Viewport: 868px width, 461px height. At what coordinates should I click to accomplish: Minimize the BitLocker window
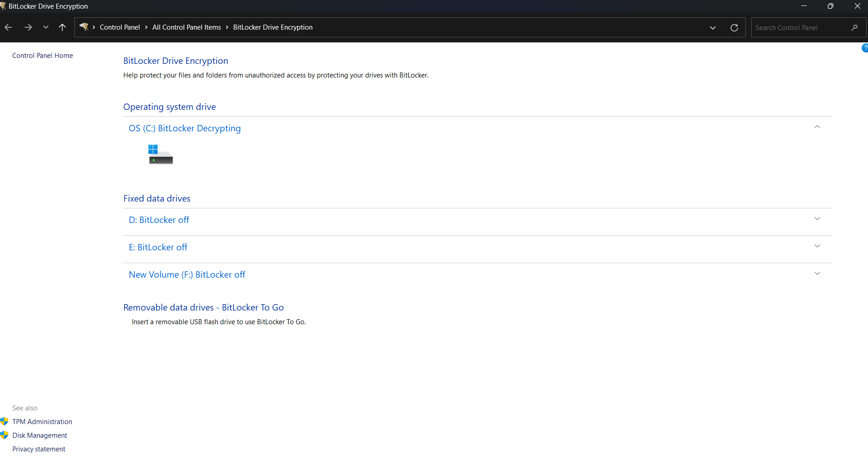tap(804, 6)
